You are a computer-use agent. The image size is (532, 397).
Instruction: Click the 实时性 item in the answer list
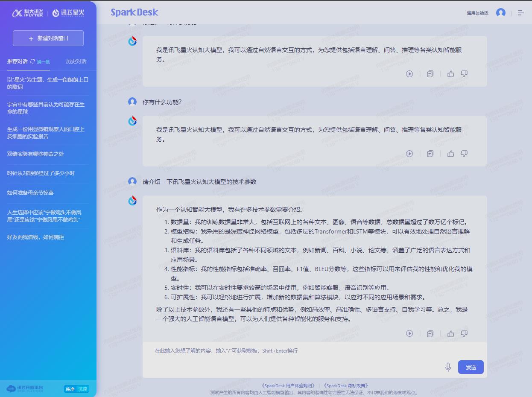[280, 288]
